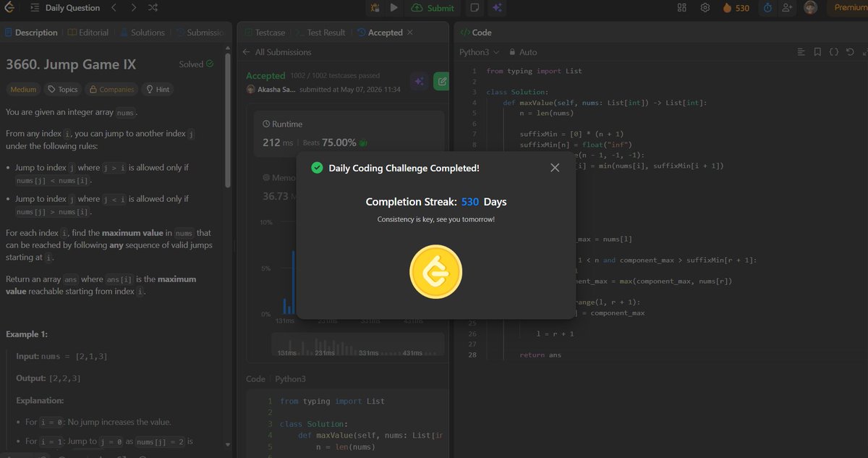Open the Topics tag
The height and width of the screenshot is (458, 868).
point(62,90)
